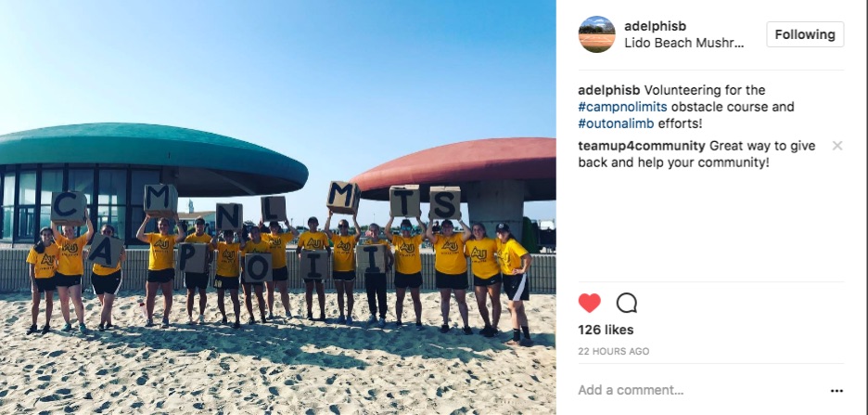Open the Lido Beach Mushr... location link
Image resolution: width=868 pixels, height=415 pixels.
[x=684, y=44]
